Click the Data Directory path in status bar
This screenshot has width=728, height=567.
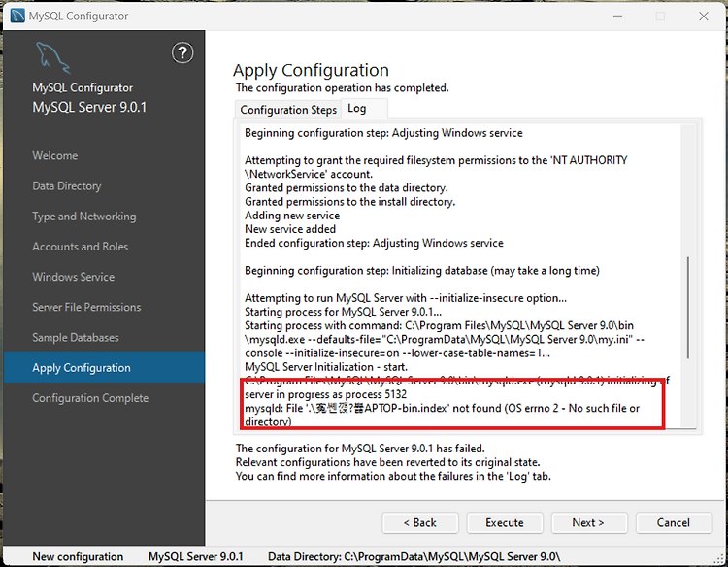point(414,556)
